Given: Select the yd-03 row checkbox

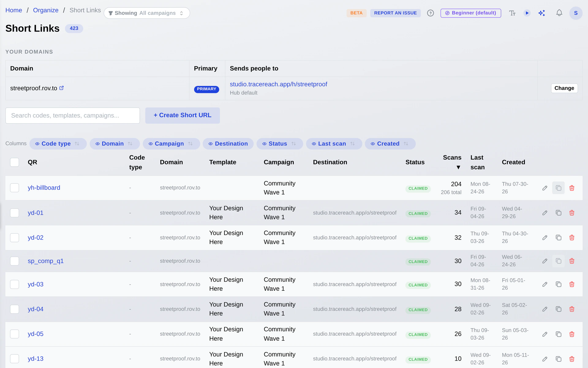Looking at the screenshot, I should tap(14, 284).
